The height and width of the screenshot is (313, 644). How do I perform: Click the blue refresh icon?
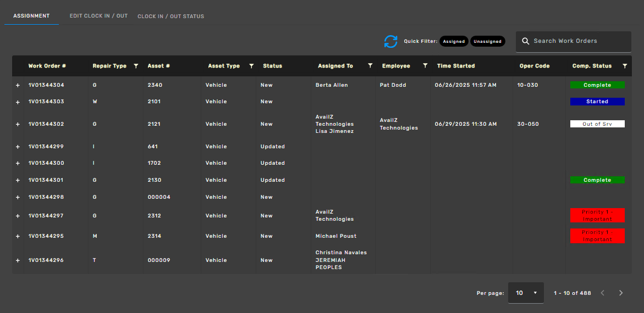pos(390,41)
